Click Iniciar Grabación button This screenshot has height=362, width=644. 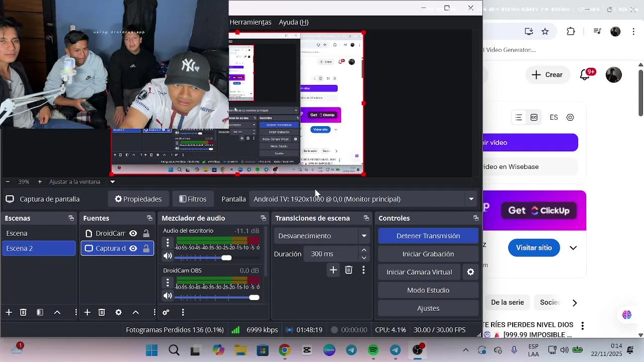click(428, 254)
